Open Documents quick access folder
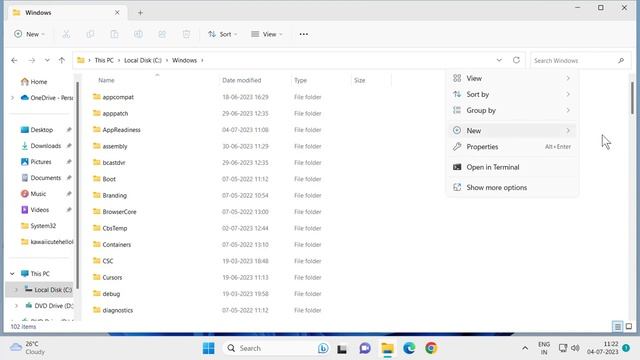 40,178
